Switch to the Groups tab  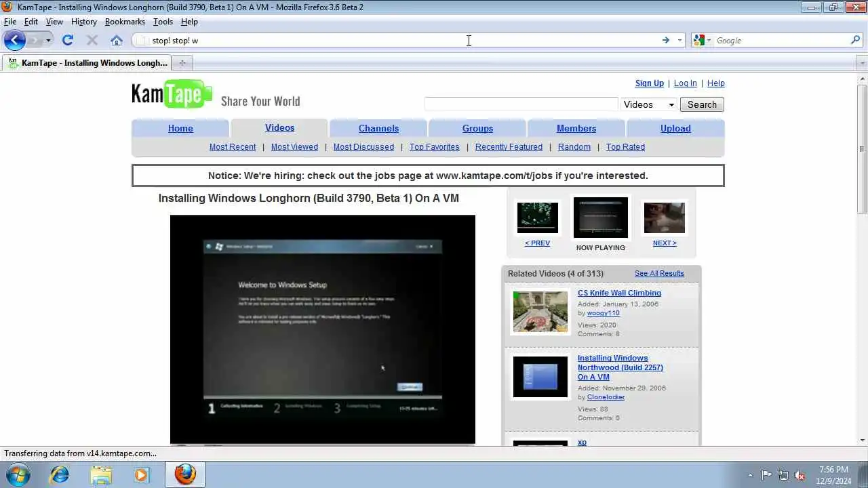pyautogui.click(x=477, y=128)
